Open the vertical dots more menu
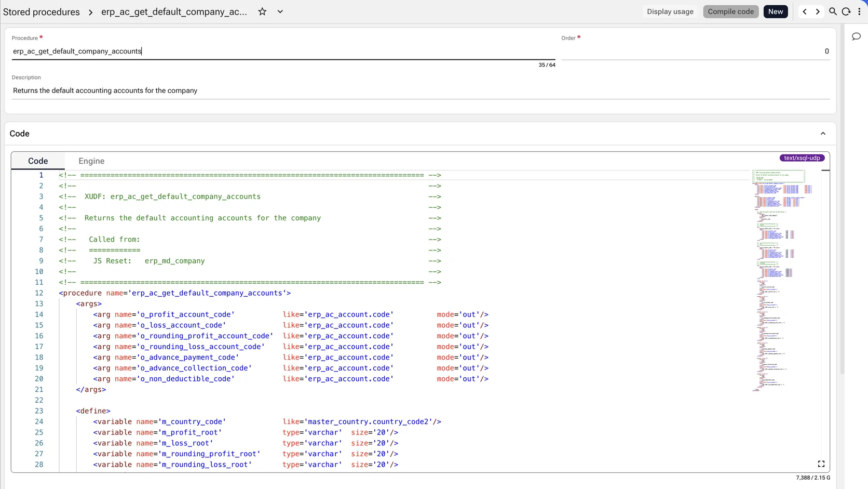This screenshot has width=868, height=489. (x=859, y=11)
